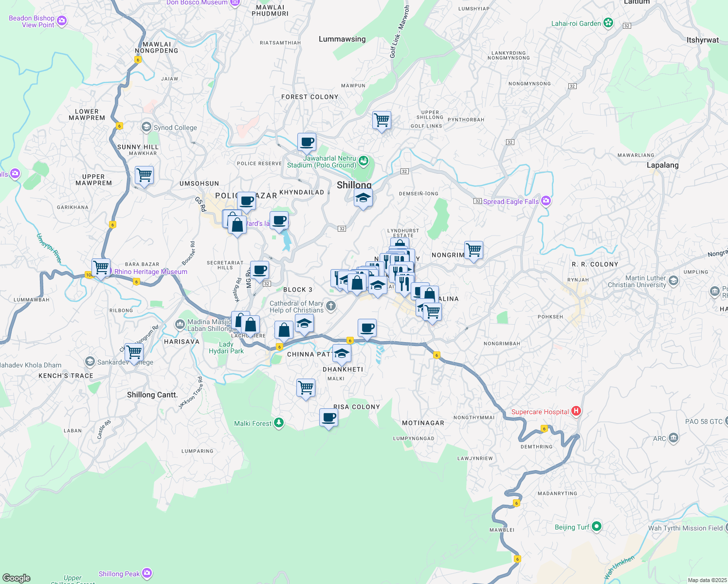728x584 pixels.
Task: Open the Rhino Heritage Museum label
Action: tap(150, 272)
